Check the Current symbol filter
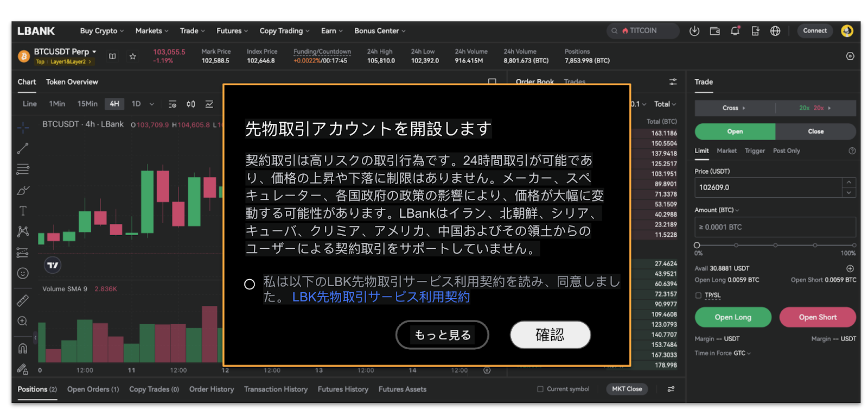This screenshot has height=409, width=868. pos(540,389)
